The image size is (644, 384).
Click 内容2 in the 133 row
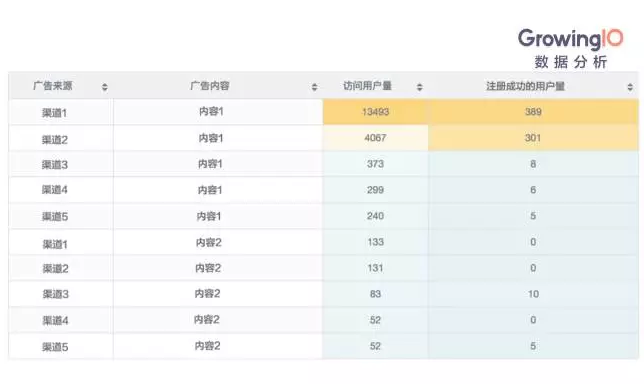point(209,242)
